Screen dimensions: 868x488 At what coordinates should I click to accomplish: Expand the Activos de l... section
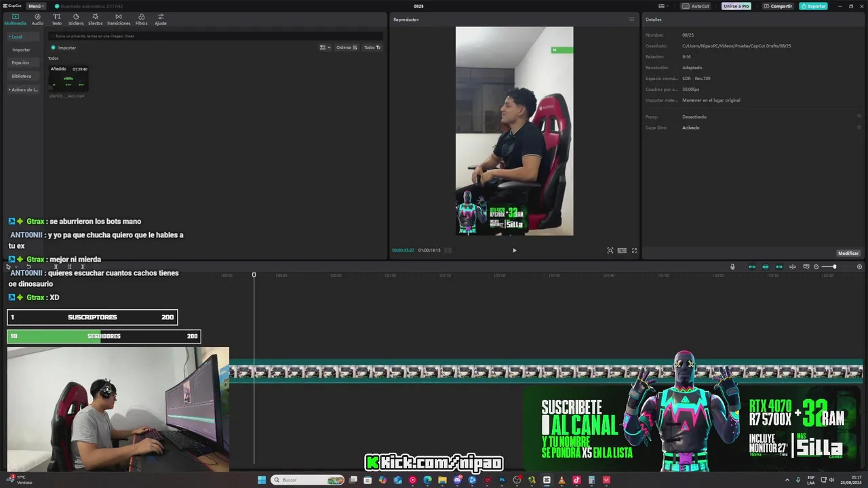(x=23, y=89)
